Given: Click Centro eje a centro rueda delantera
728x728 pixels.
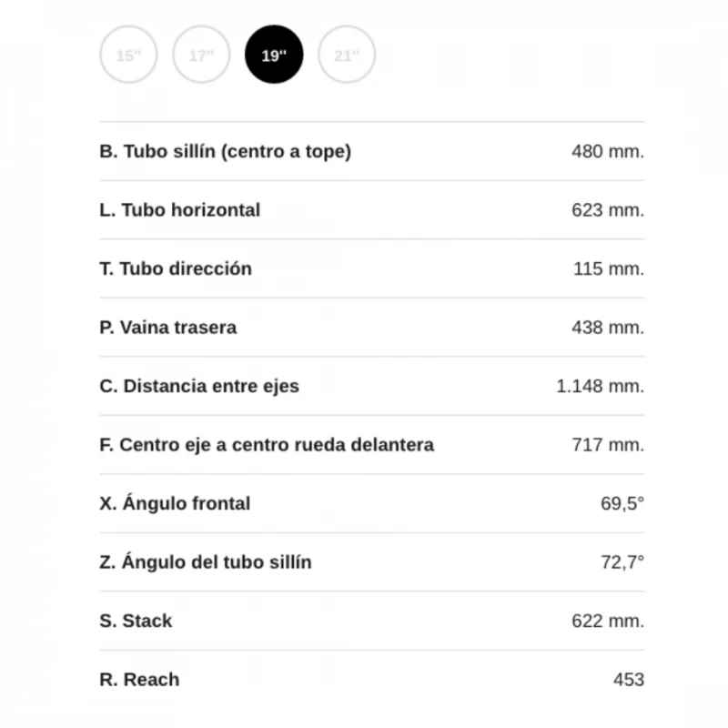Looking at the screenshot, I should coord(266,445).
